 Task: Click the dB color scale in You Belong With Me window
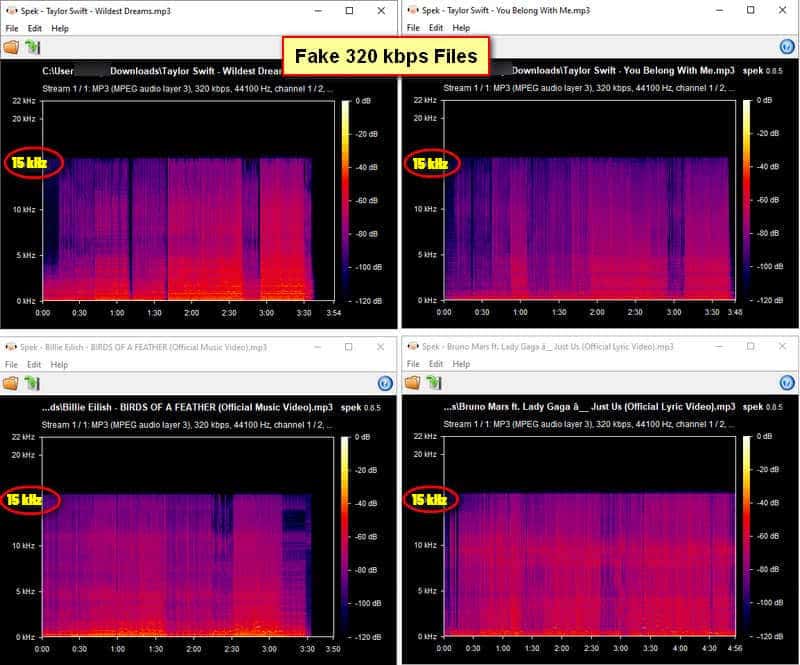tap(747, 200)
